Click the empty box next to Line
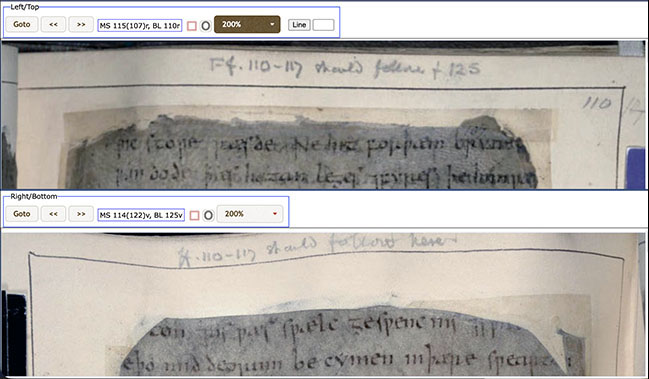 tap(323, 25)
